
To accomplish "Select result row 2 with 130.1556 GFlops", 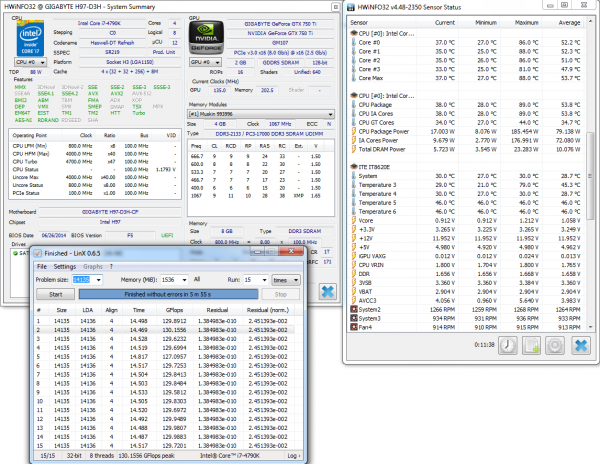I will (x=165, y=330).
